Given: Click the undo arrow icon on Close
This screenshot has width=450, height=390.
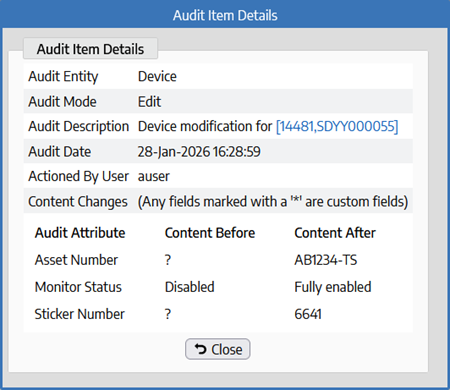Looking at the screenshot, I should 201,349.
